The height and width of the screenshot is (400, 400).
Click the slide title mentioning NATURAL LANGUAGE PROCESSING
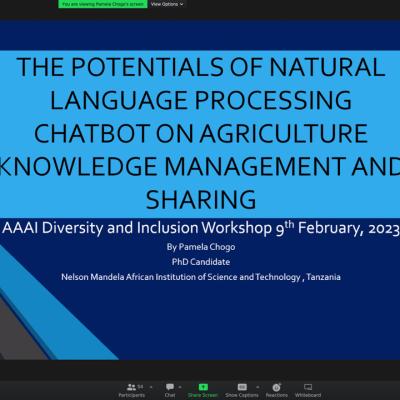(201, 133)
